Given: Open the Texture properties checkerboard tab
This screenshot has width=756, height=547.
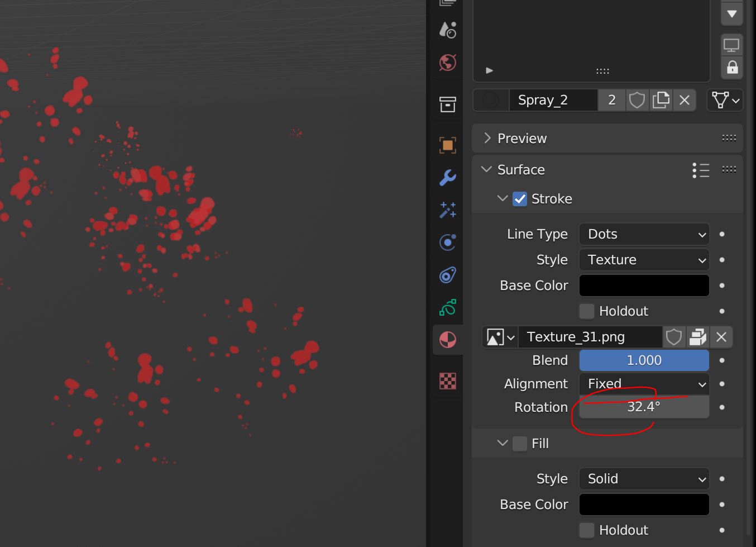Looking at the screenshot, I should click(x=447, y=381).
